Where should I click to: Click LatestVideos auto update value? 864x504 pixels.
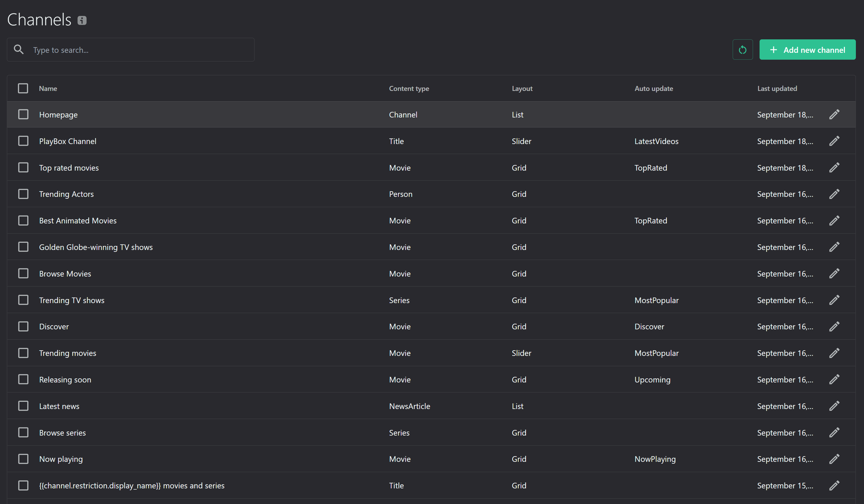coord(656,141)
